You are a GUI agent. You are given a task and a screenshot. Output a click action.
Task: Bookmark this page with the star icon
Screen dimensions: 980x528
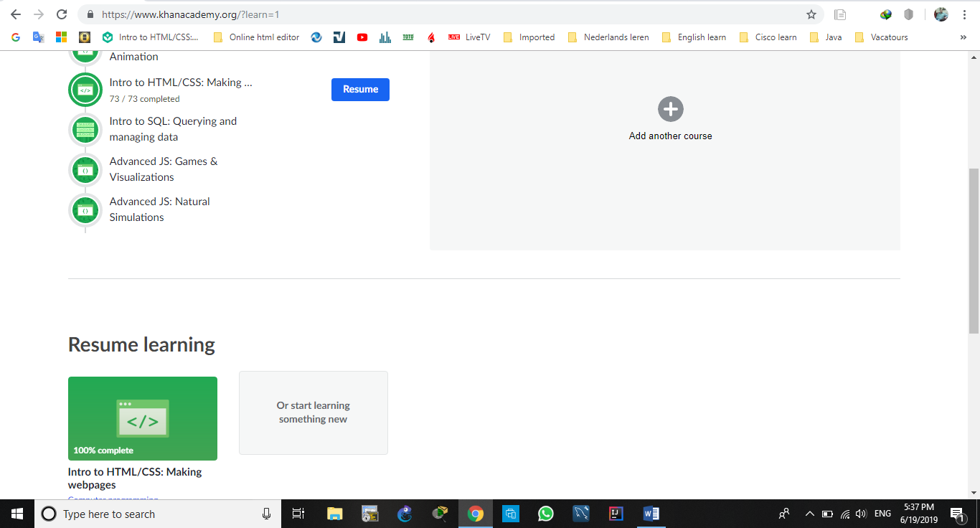811,14
